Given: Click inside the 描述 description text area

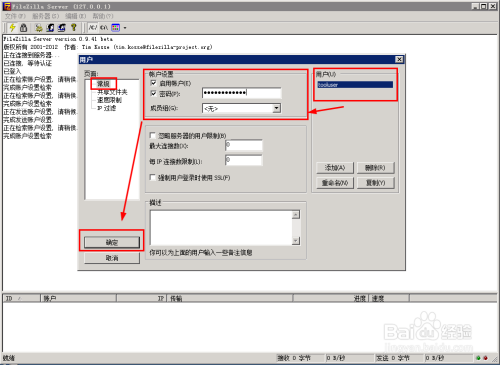Looking at the screenshot, I should (x=221, y=228).
